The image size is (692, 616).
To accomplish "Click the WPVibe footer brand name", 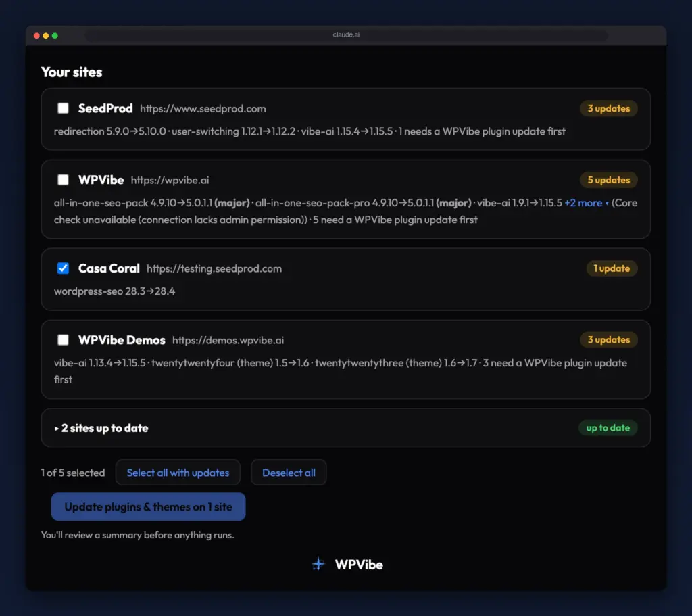I will point(359,565).
